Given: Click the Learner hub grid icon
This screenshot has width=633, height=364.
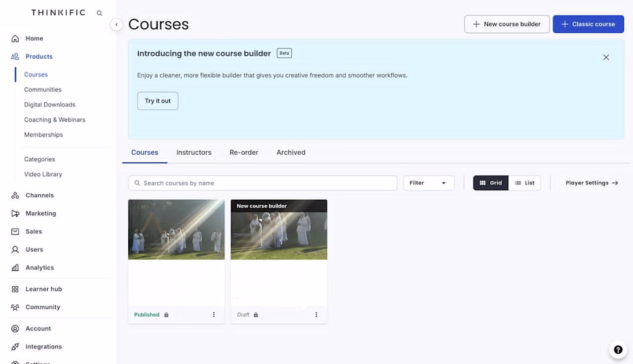Looking at the screenshot, I should (15, 289).
